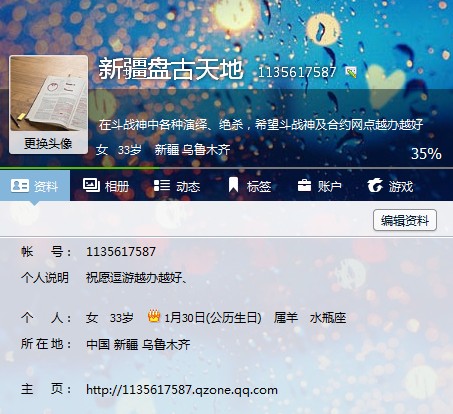Select the 标签 bookmark icon
The width and height of the screenshot is (453, 414).
coord(234,185)
